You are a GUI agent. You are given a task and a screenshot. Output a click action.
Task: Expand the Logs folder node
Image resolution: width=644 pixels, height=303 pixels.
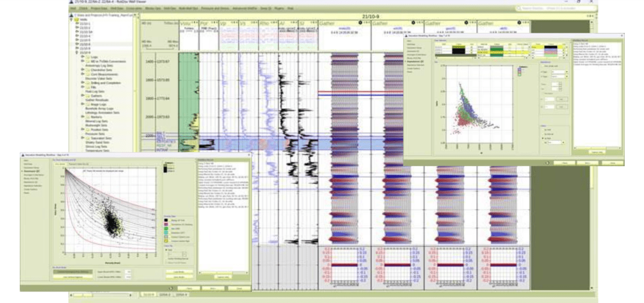(83, 57)
